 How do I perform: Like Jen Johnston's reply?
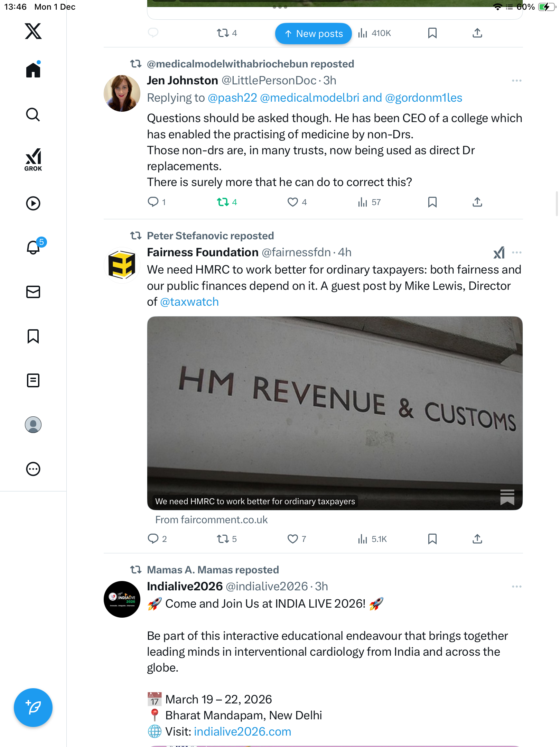pos(293,202)
